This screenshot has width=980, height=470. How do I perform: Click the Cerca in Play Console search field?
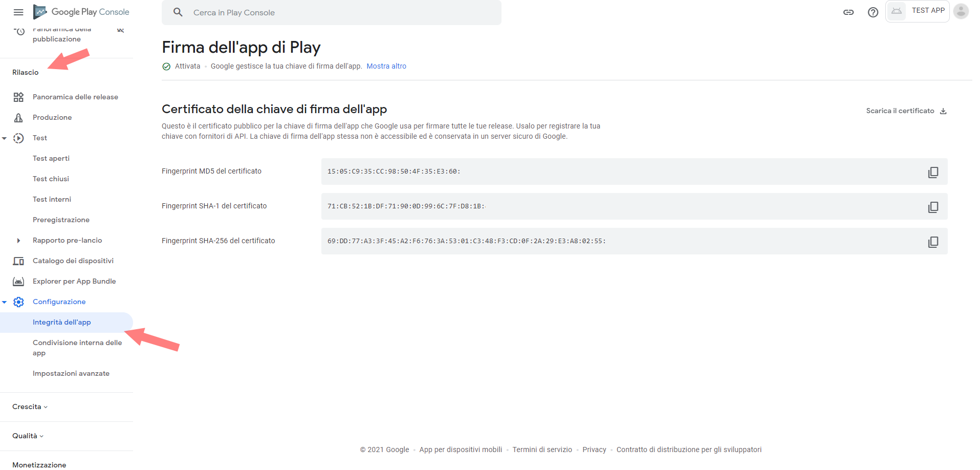[x=331, y=12]
